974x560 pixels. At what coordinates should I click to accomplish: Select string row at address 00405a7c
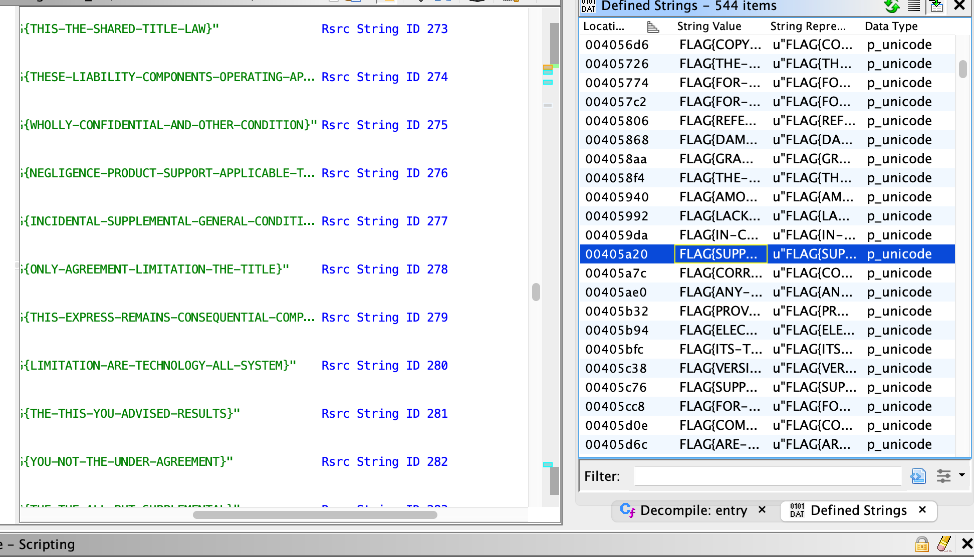pyautogui.click(x=767, y=273)
